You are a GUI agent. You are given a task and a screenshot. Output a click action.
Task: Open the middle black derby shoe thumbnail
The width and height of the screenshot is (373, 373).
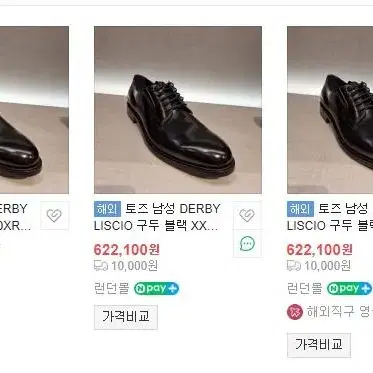tap(178, 110)
